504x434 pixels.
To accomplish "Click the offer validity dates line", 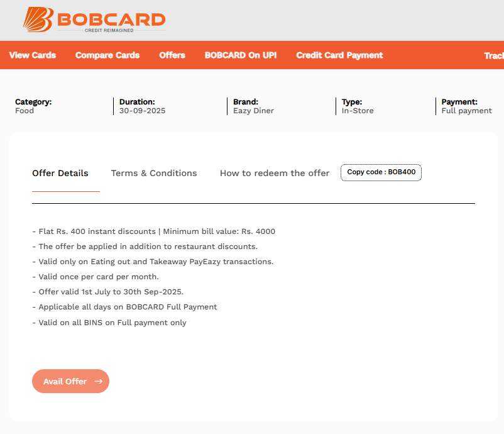I will (111, 292).
